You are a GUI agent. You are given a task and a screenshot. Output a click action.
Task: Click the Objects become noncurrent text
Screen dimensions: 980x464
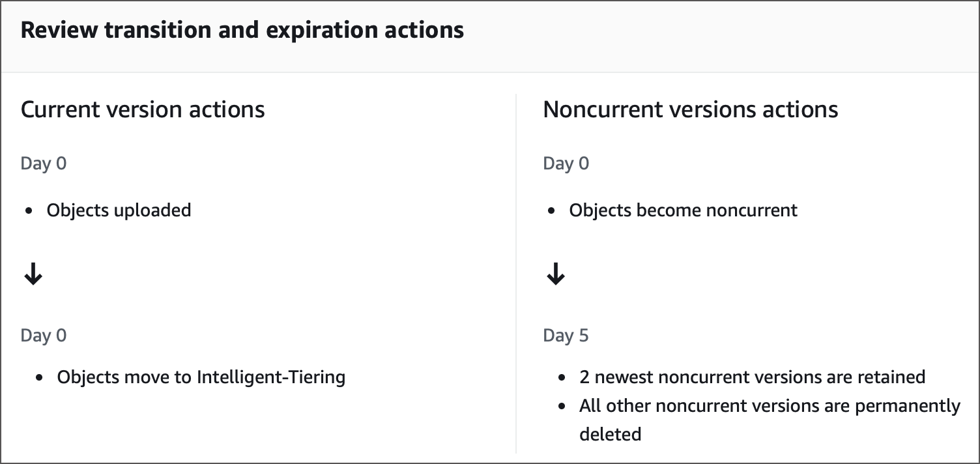click(x=683, y=210)
